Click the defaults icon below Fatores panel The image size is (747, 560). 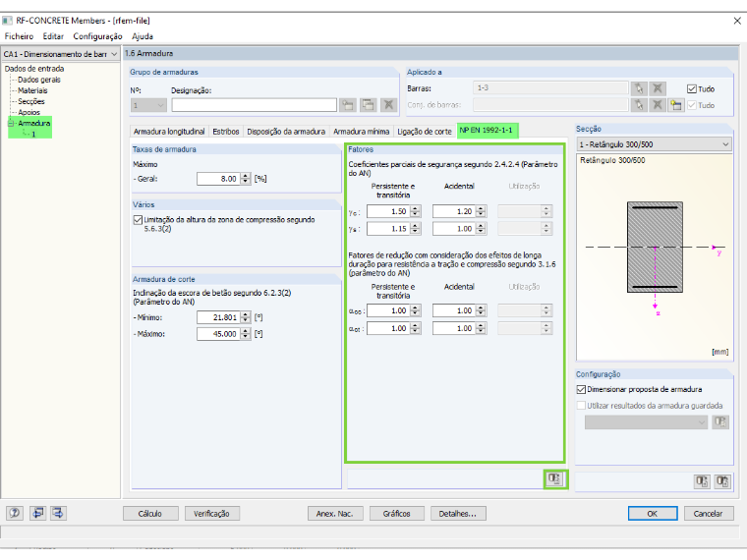click(x=554, y=478)
